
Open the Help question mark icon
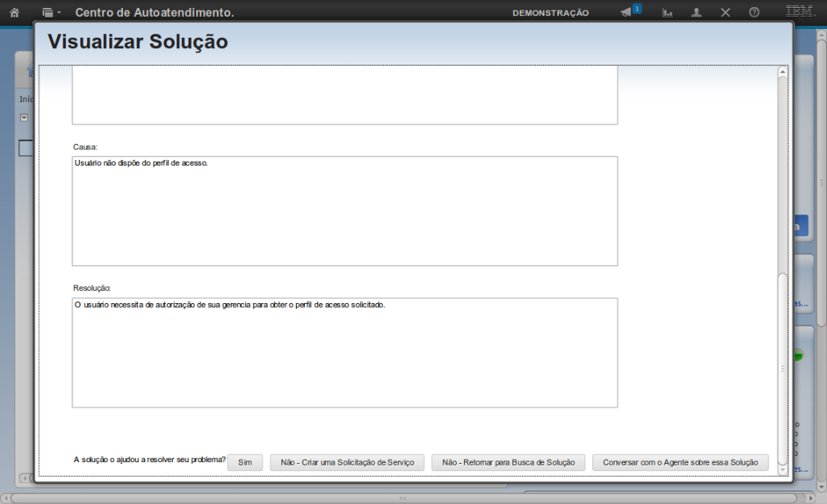coord(754,13)
